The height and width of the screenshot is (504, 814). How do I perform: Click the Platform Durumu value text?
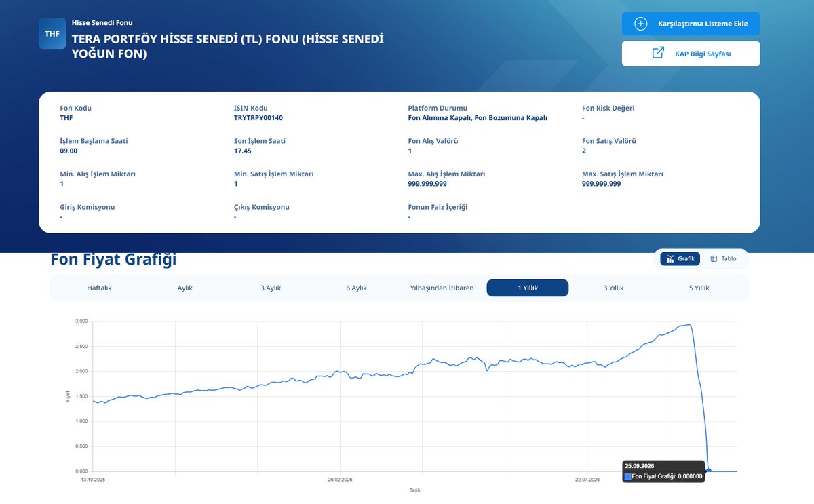point(478,118)
